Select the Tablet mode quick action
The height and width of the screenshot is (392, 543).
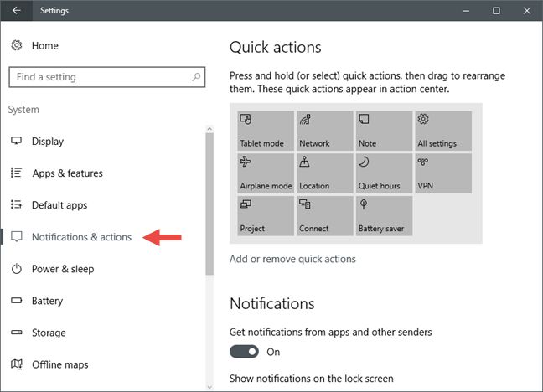266,131
